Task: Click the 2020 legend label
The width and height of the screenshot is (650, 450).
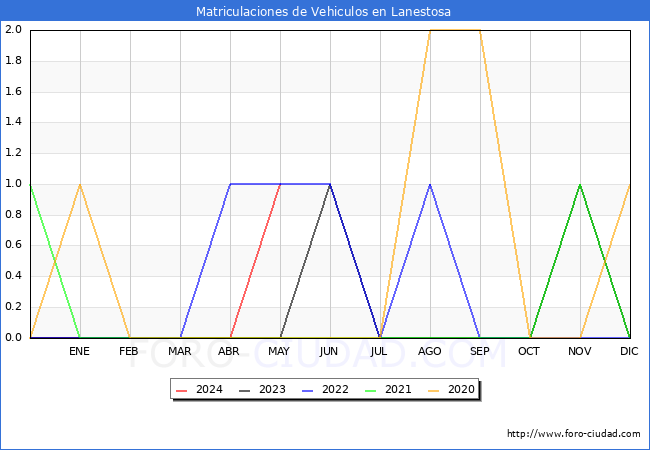Action: [461, 390]
